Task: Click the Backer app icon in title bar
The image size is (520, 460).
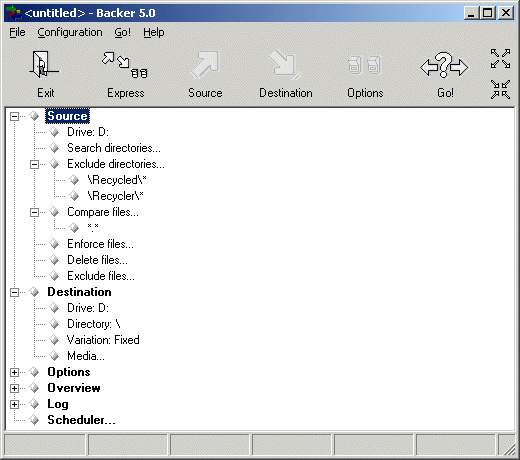Action: [14, 13]
